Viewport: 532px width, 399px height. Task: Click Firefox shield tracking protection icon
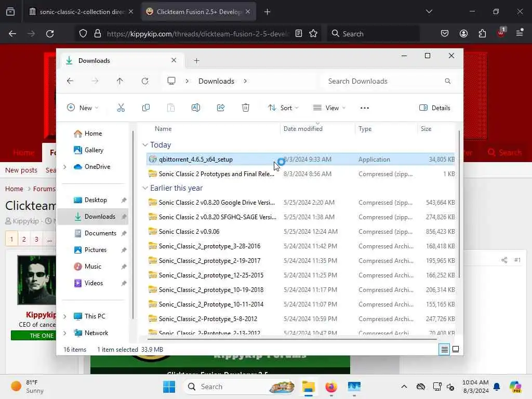(x=83, y=34)
